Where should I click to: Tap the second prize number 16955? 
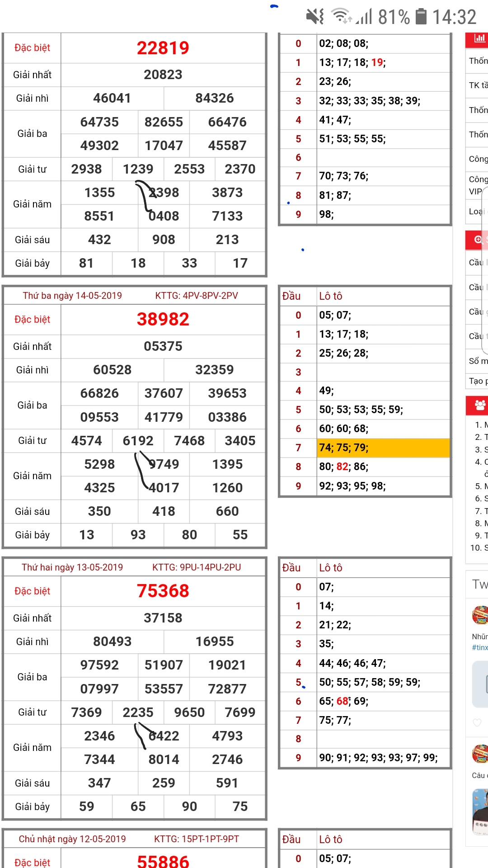click(x=215, y=642)
